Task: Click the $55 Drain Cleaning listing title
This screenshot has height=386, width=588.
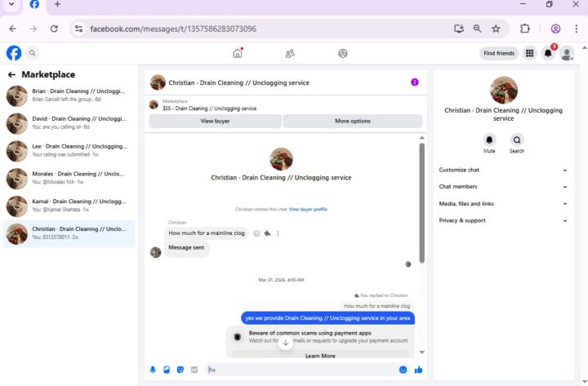Action: coord(209,109)
